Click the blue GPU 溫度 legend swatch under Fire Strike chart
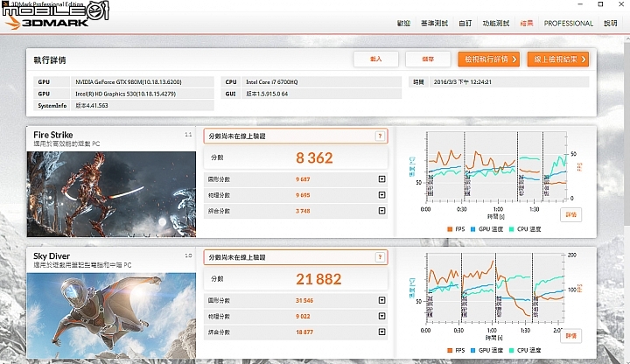 click(472, 229)
